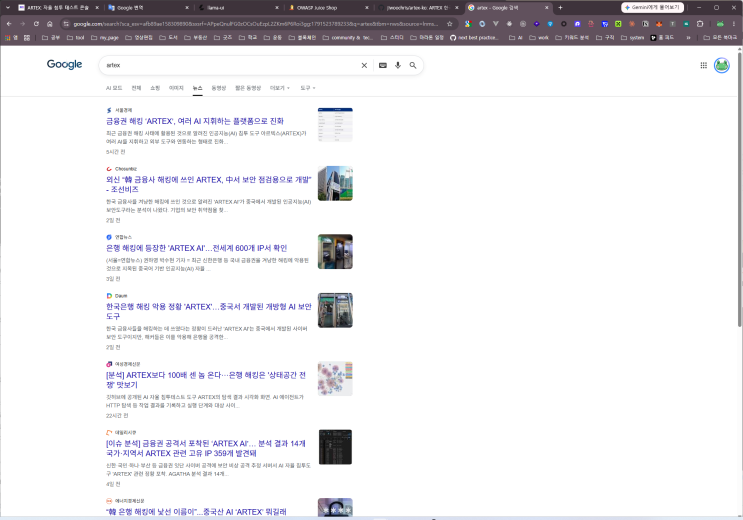Open article '韓 은행 해킹에 낯선 이름이'
743x520 pixels.
tap(196, 512)
